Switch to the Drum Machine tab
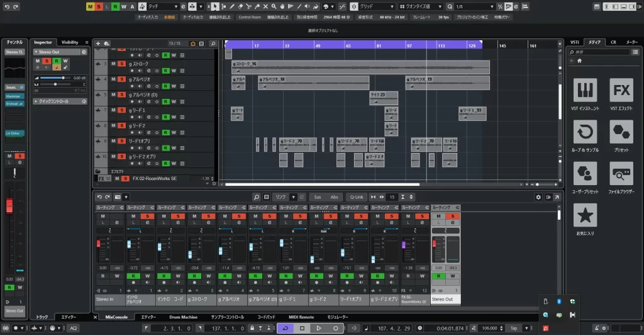The image size is (644, 335). pos(184,317)
